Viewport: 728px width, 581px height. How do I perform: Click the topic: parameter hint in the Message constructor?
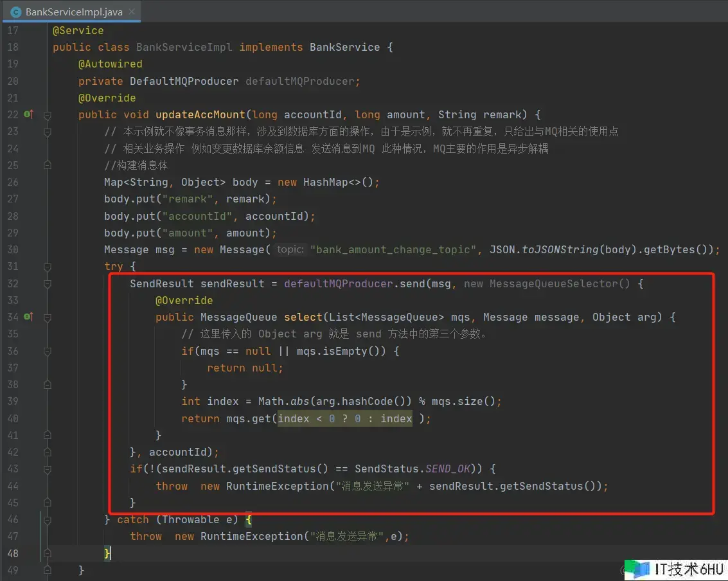click(x=290, y=249)
